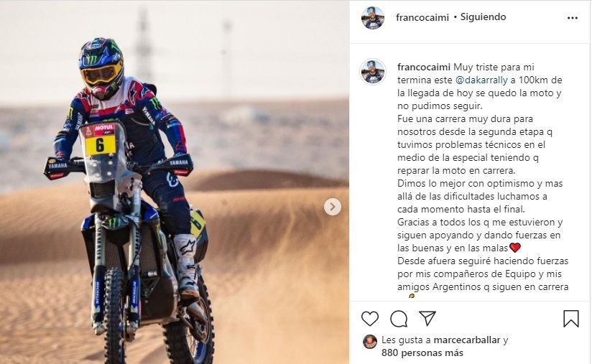The image size is (592, 364).
Task: Click the caption text starting Muy triste
Action: point(483,177)
